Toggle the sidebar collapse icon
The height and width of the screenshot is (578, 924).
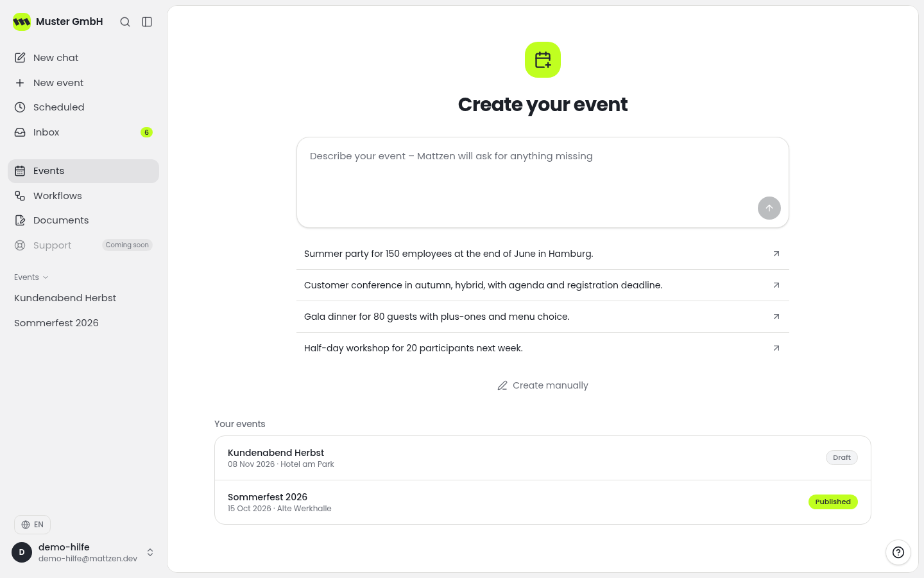[x=147, y=22]
